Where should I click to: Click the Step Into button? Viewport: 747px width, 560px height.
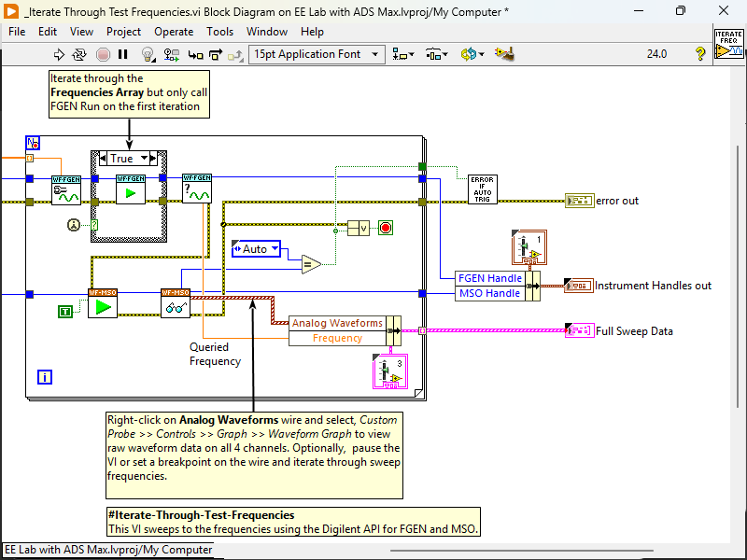coord(195,55)
